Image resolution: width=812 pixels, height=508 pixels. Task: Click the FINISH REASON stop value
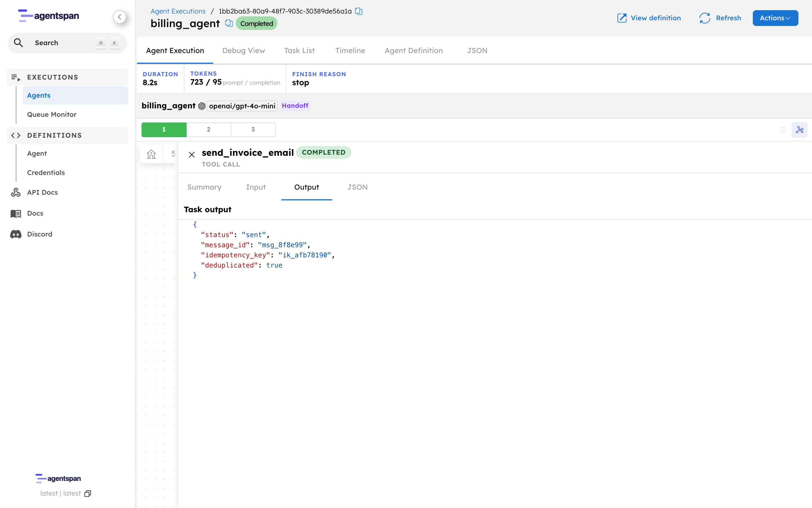tap(300, 83)
